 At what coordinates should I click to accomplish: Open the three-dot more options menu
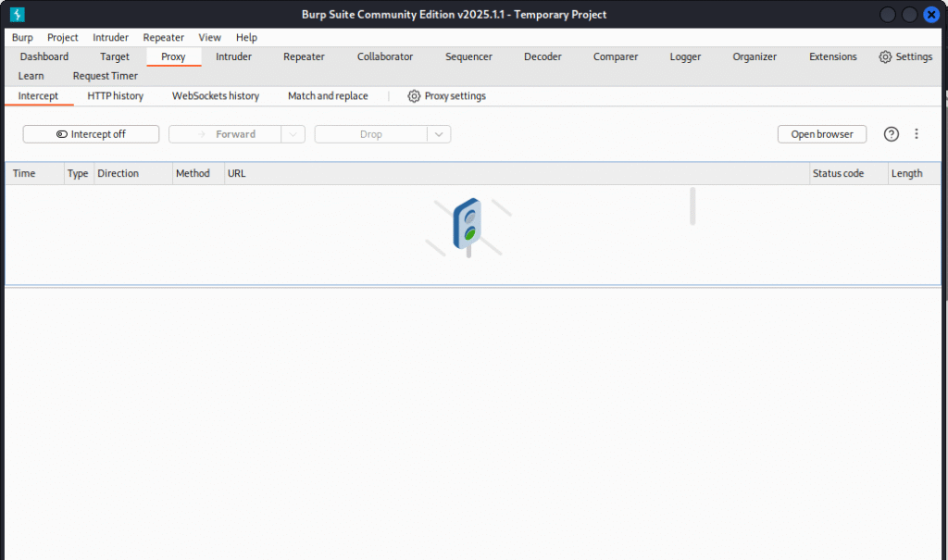917,134
